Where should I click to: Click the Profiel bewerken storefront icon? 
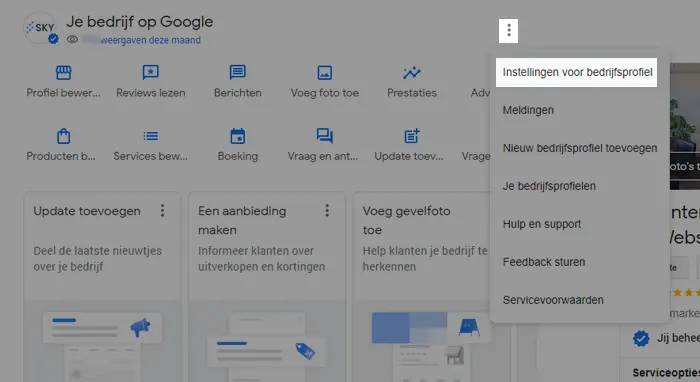click(63, 72)
